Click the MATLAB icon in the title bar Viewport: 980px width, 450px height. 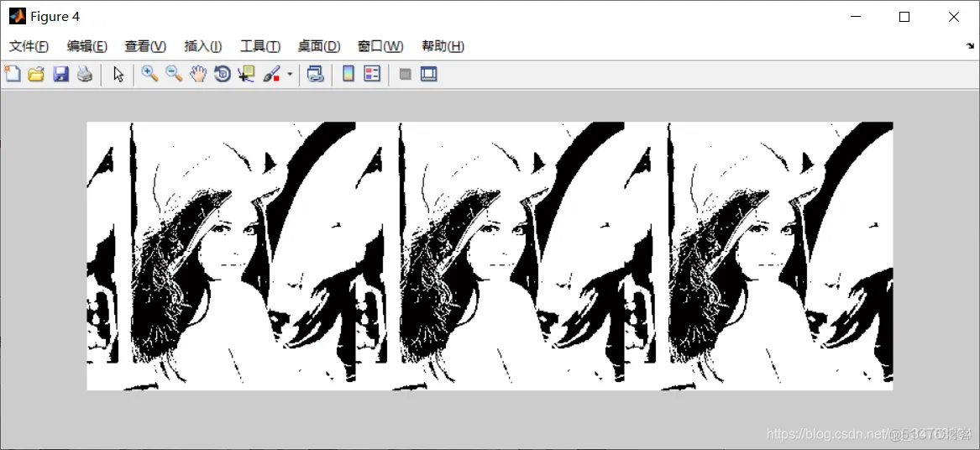pos(18,16)
